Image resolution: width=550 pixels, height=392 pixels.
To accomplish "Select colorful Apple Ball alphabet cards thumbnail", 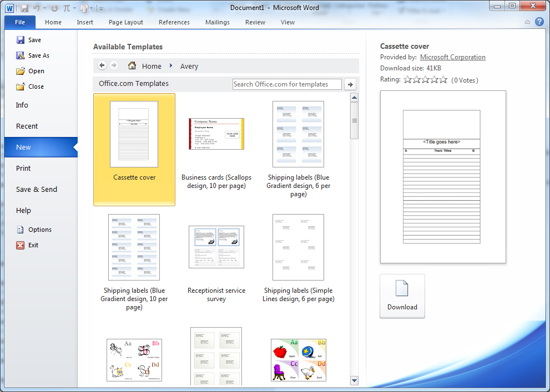I will (299, 360).
